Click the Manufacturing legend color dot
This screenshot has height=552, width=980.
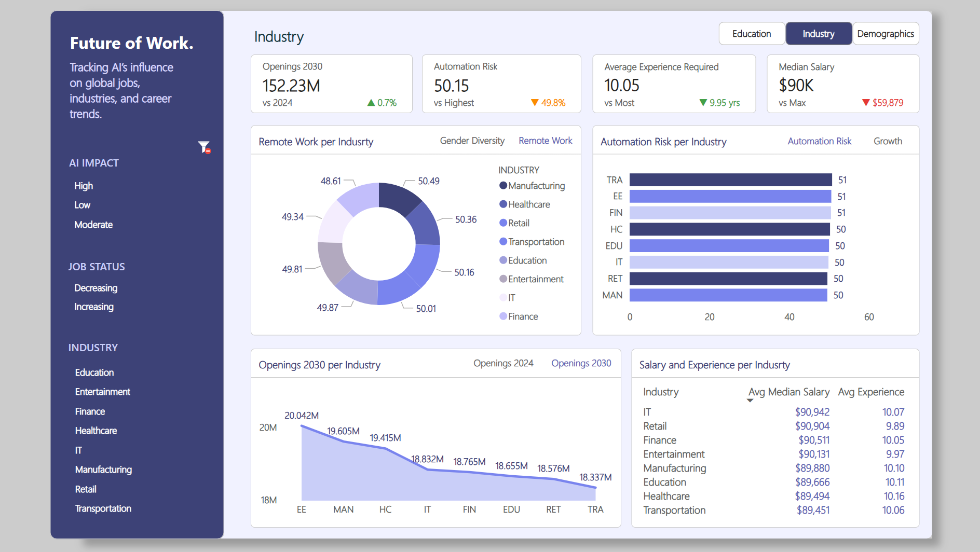tap(503, 185)
